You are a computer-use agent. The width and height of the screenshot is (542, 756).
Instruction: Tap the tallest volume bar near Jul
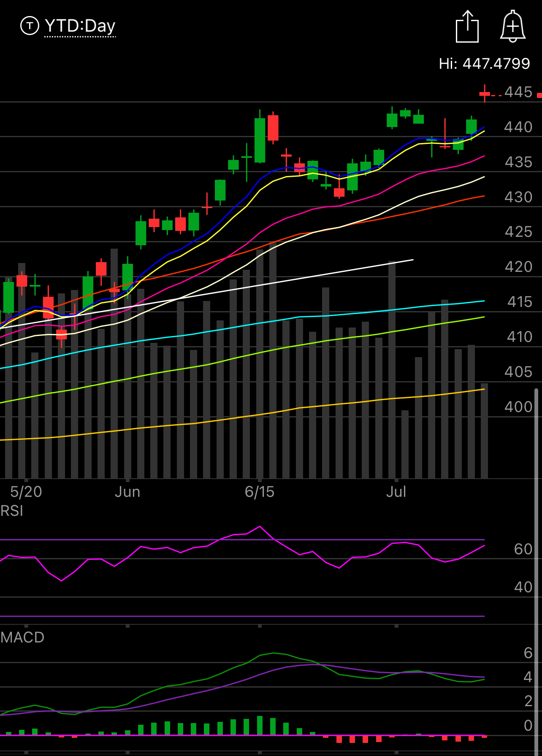click(x=392, y=370)
